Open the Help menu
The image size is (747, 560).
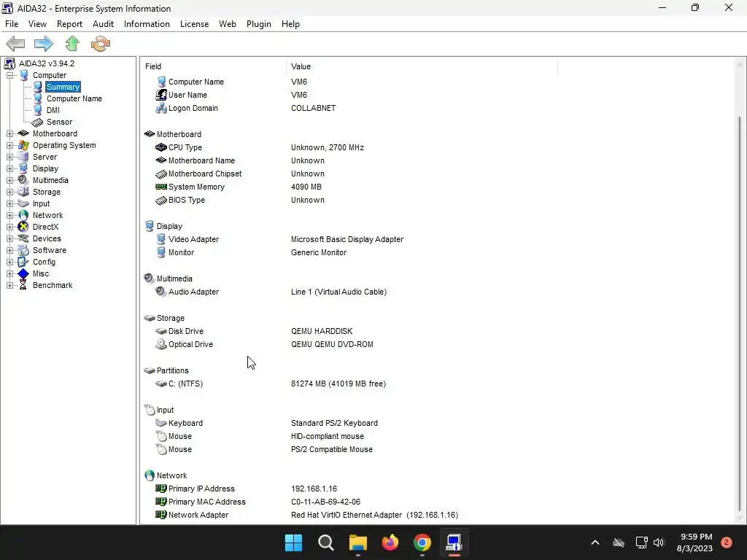(290, 24)
